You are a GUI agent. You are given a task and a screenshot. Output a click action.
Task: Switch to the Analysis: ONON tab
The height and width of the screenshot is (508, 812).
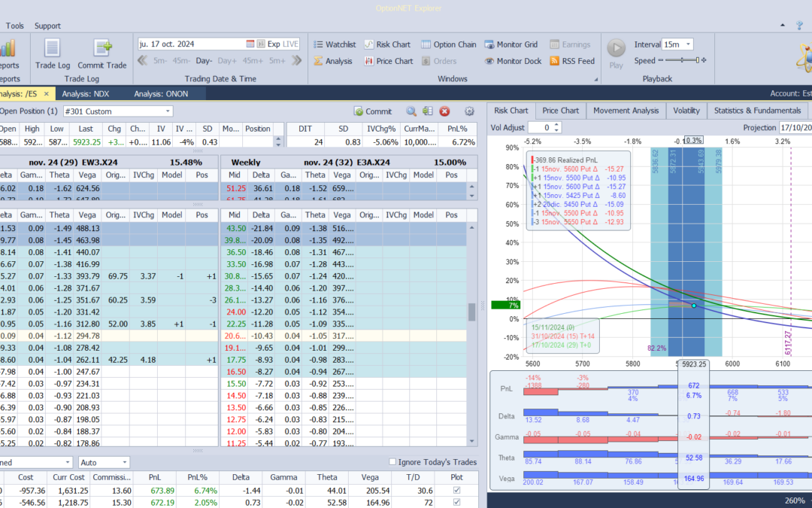pyautogui.click(x=161, y=94)
